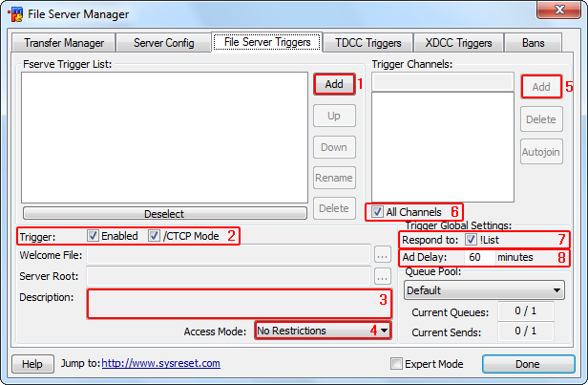Image resolution: width=588 pixels, height=385 pixels.
Task: Click browse button next to Server Root
Action: pos(382,276)
